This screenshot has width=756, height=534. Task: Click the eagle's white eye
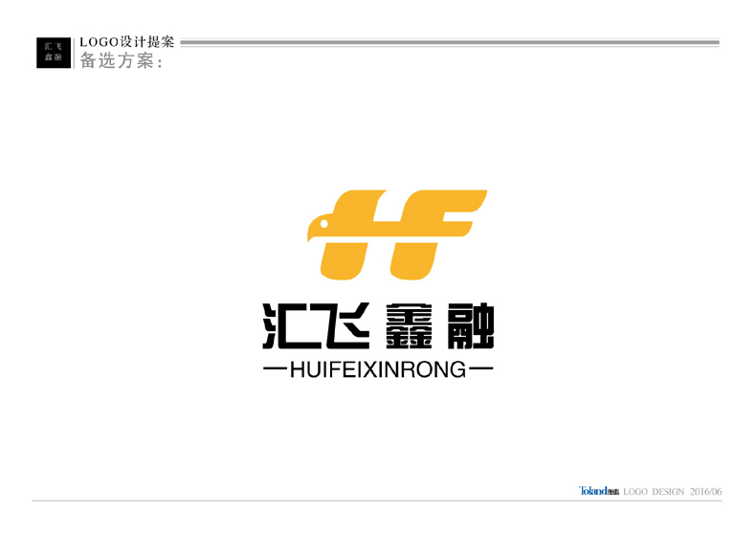coord(322,226)
